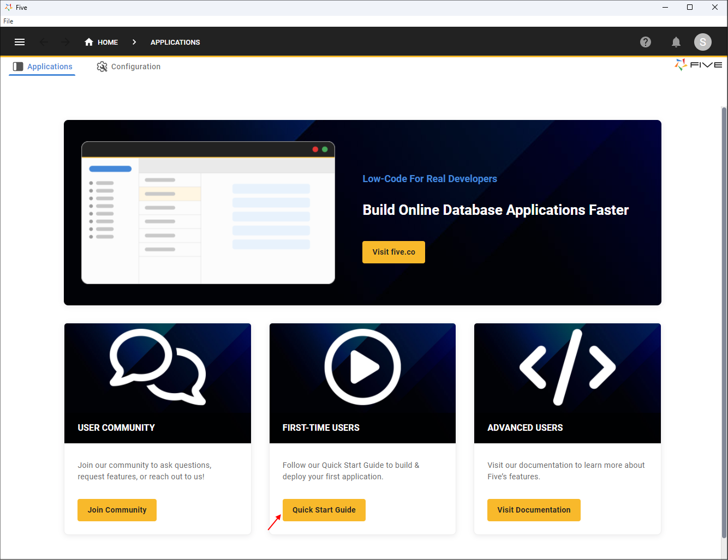Image resolution: width=728 pixels, height=560 pixels.
Task: Close the Five window
Action: coord(715,7)
